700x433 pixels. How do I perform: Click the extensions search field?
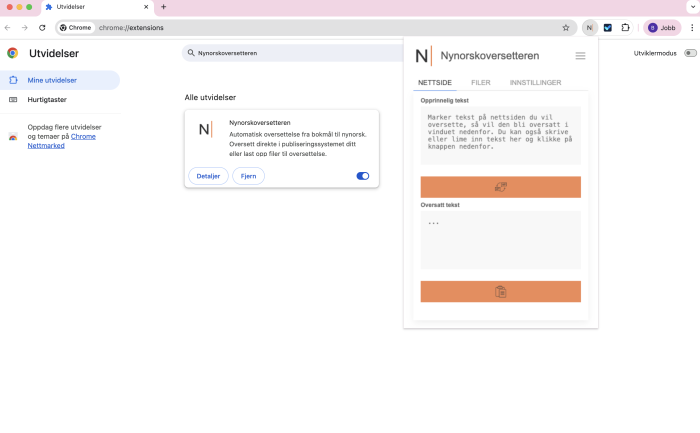point(290,52)
